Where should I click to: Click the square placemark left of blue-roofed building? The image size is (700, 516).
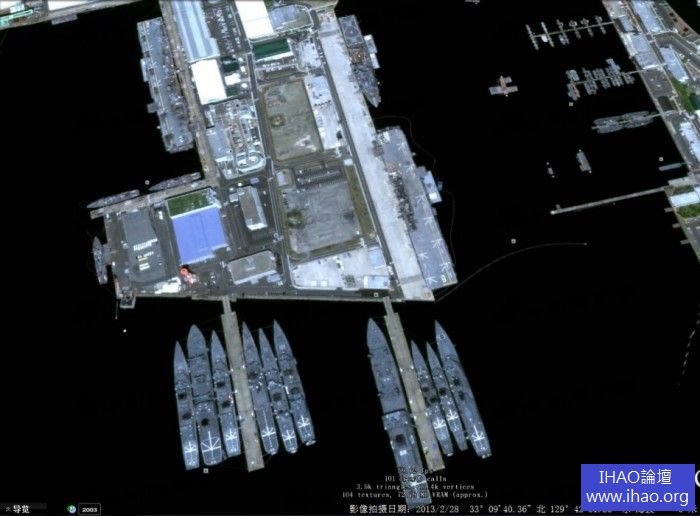coord(147,184)
